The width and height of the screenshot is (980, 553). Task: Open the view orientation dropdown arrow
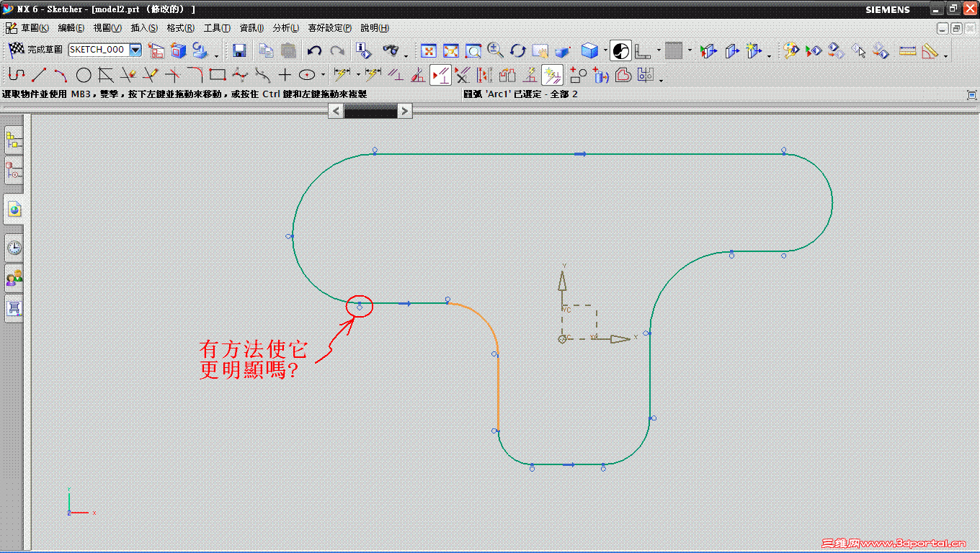(x=659, y=51)
